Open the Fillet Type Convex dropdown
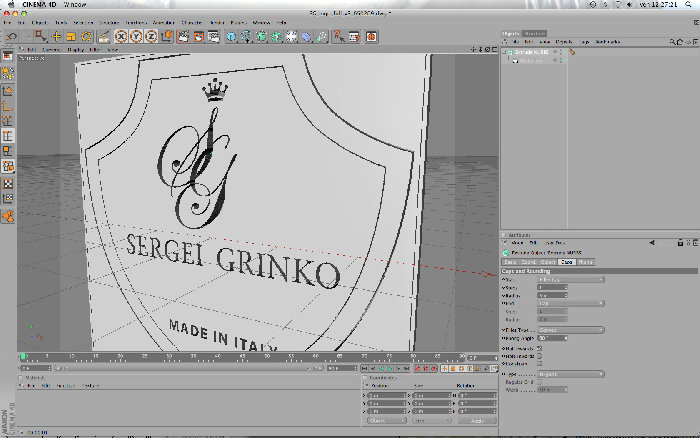This screenshot has width=700, height=438. pos(571,330)
